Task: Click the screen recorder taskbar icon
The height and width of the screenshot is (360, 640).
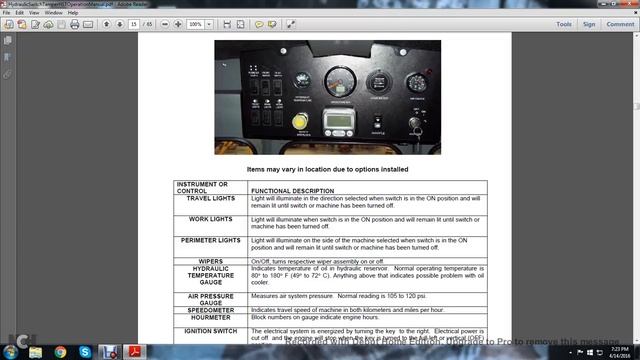Action: click(x=110, y=352)
